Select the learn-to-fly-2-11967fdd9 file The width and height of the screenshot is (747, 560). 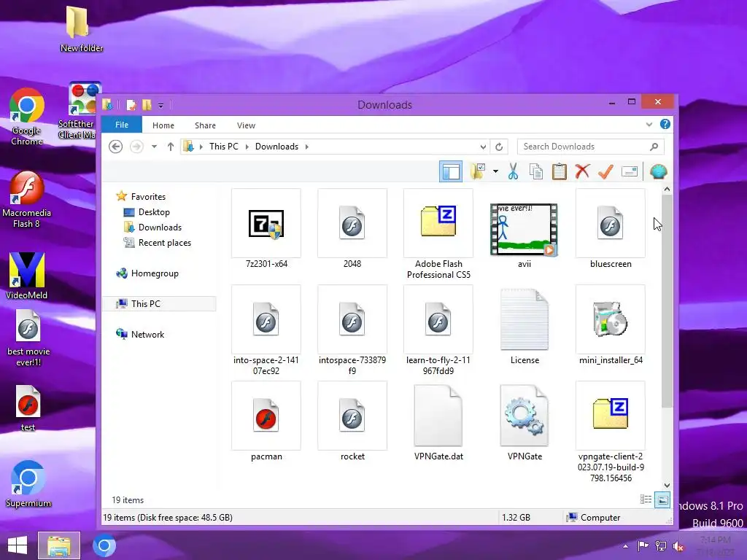coord(438,330)
